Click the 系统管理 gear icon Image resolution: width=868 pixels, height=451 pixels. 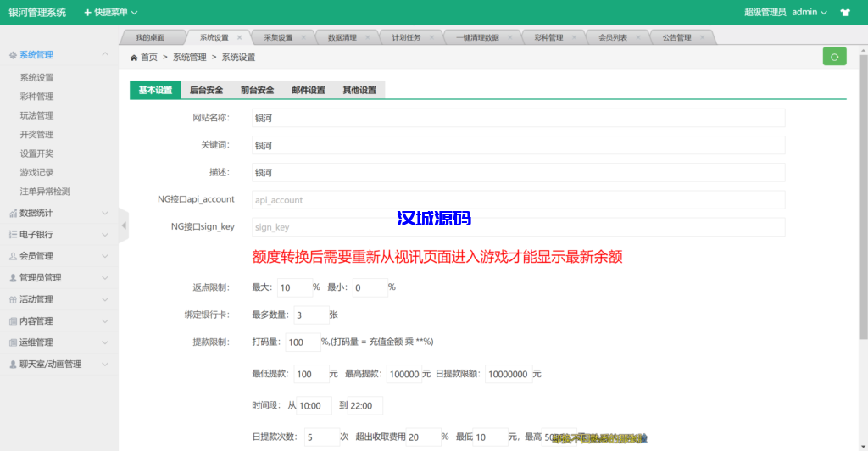[13, 55]
